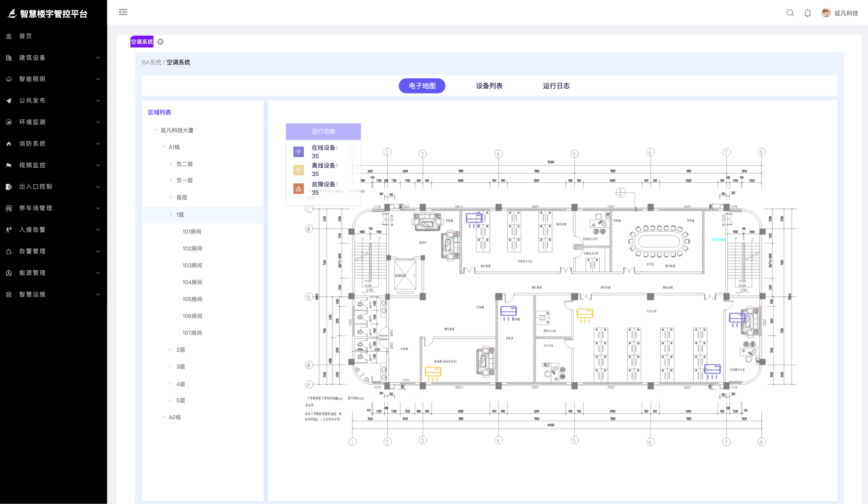
Task: Click the yellow 离线设备 status icon
Action: pyautogui.click(x=298, y=170)
